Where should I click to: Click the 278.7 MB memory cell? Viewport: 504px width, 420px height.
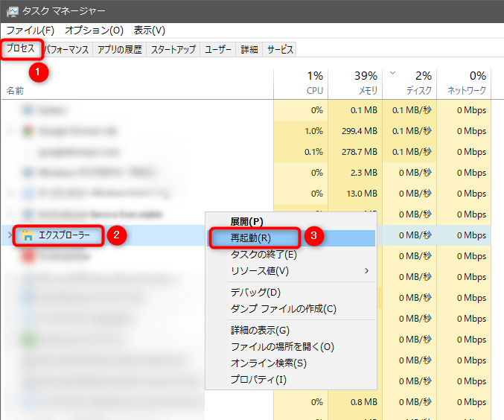point(355,152)
